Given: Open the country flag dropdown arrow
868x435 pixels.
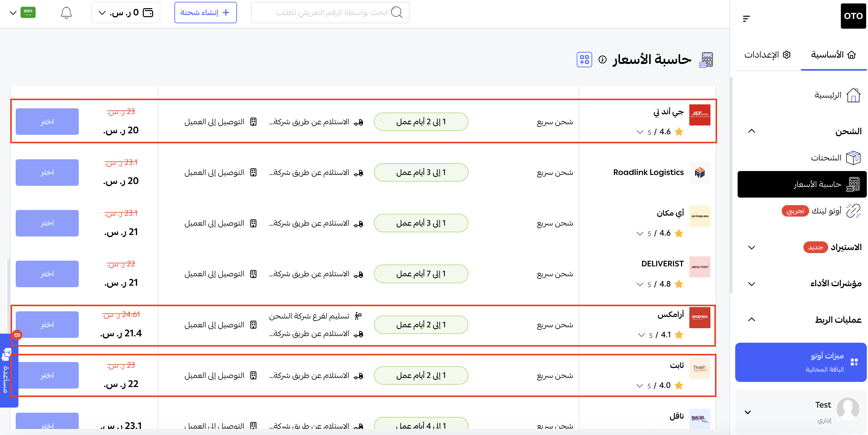Looking at the screenshot, I should pyautogui.click(x=13, y=13).
